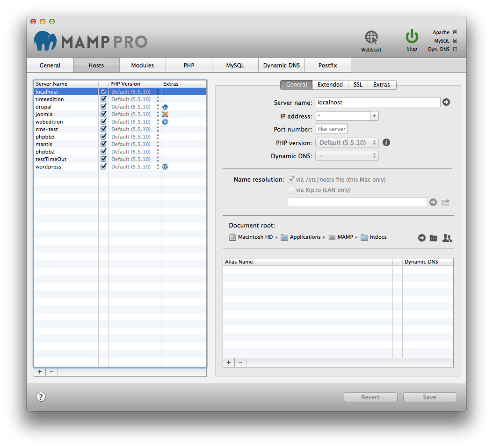Click Drupal extras icon
The height and width of the screenshot is (448, 493).
coord(165,107)
